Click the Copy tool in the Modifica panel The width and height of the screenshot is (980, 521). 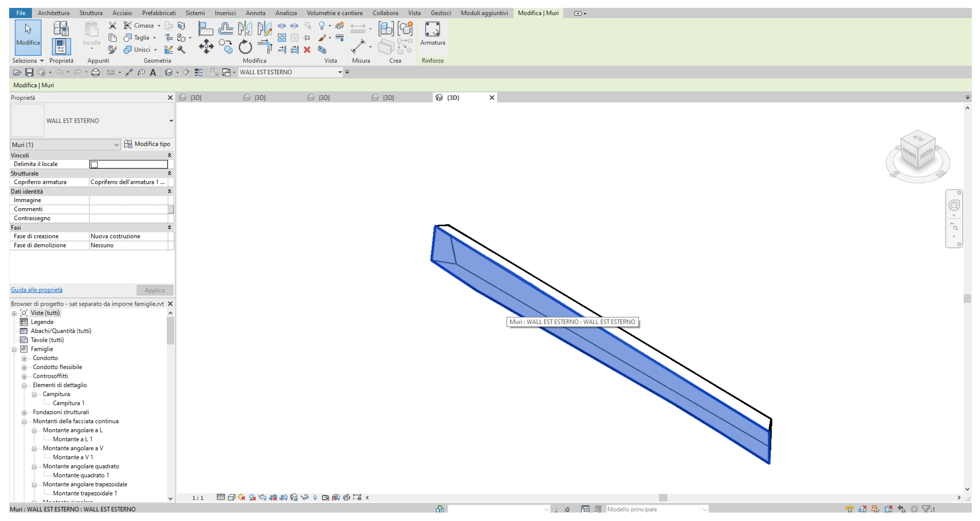226,47
